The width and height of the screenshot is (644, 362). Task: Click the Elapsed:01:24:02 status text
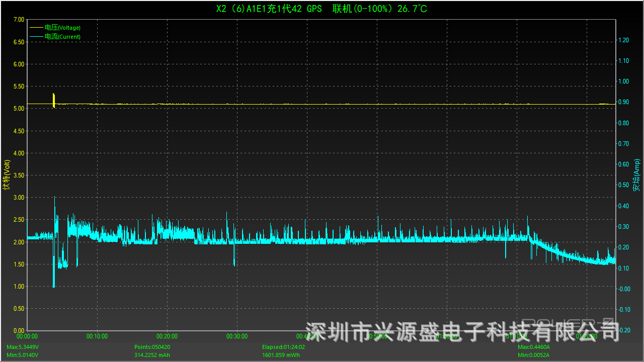point(283,347)
